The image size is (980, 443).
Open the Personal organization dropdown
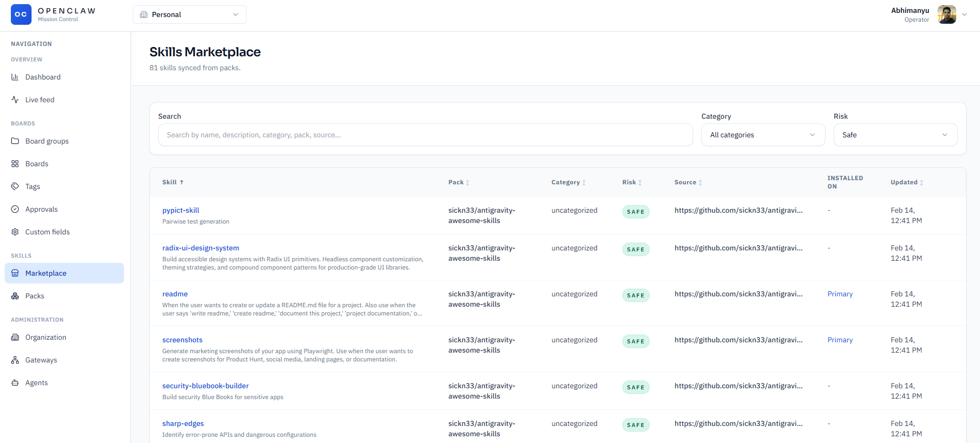[189, 14]
